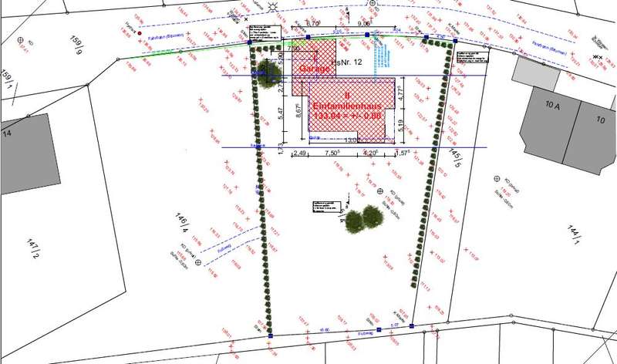617x364 pixels.
Task: Click the pair of trees in the garden
Action: [362, 218]
